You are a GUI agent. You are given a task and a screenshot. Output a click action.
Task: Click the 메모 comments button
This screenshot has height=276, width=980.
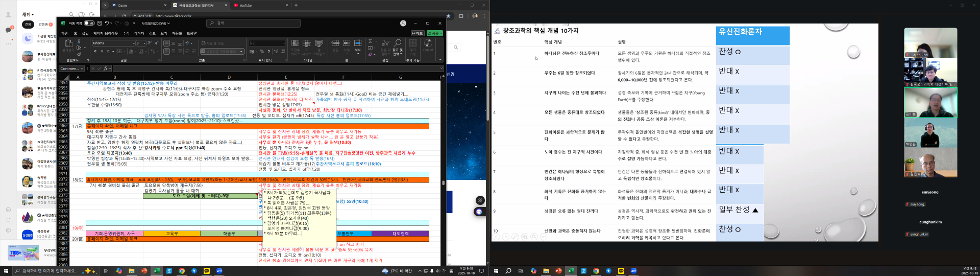tap(418, 33)
